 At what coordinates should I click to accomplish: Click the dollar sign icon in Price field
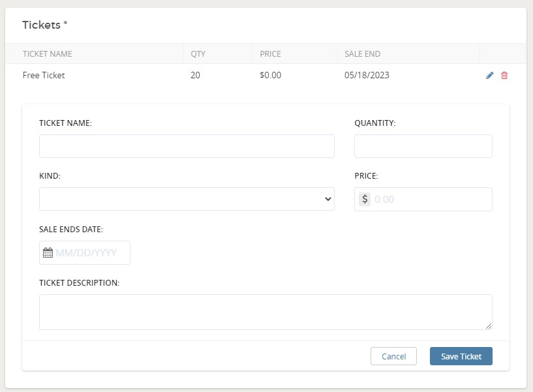[365, 200]
